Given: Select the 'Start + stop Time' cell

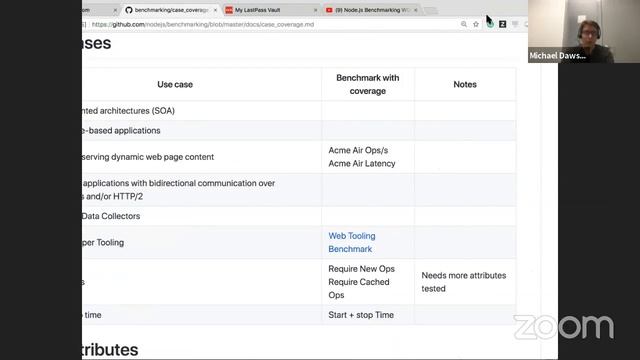Looking at the screenshot, I should (361, 315).
